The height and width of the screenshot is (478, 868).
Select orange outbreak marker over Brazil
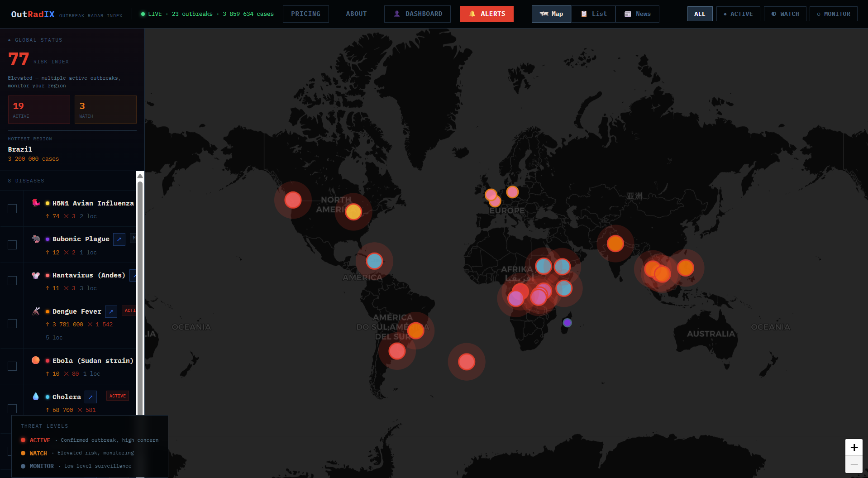point(415,330)
